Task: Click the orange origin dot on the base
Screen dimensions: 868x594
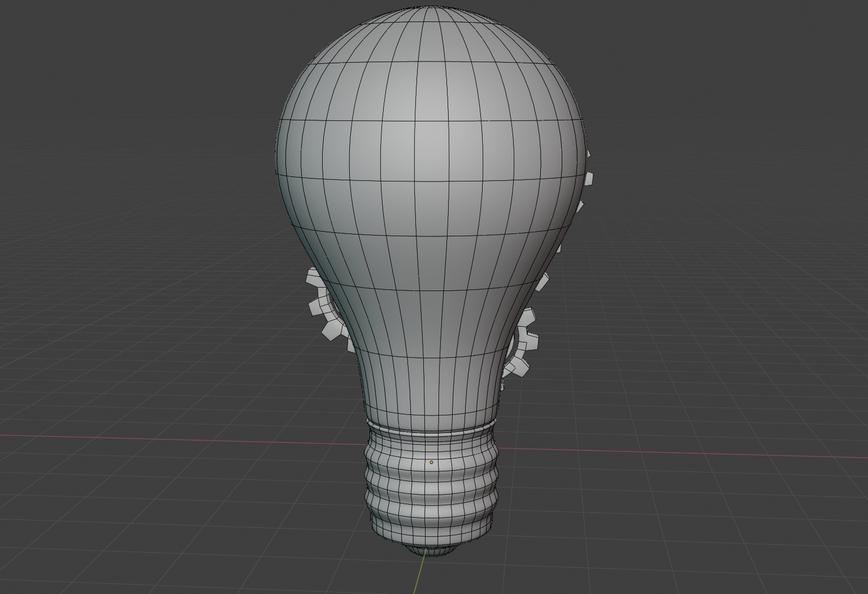Action: (431, 462)
